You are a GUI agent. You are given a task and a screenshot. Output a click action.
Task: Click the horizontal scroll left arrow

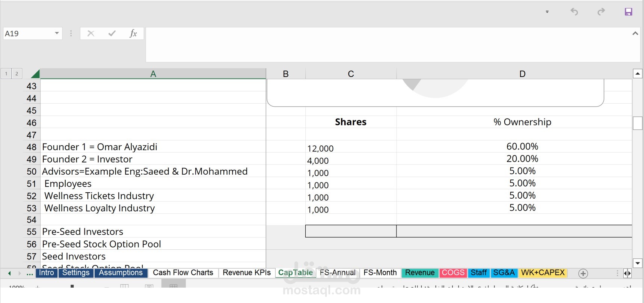pyautogui.click(x=625, y=273)
